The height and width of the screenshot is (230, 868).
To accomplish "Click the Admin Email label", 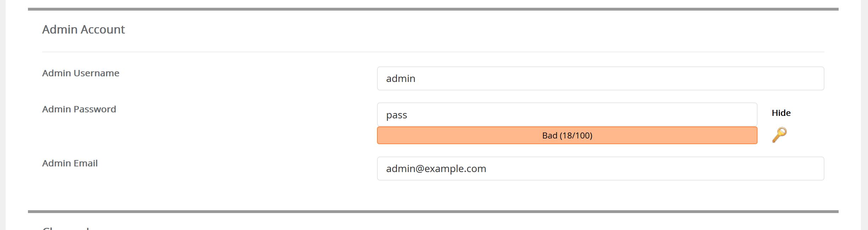I will point(70,163).
